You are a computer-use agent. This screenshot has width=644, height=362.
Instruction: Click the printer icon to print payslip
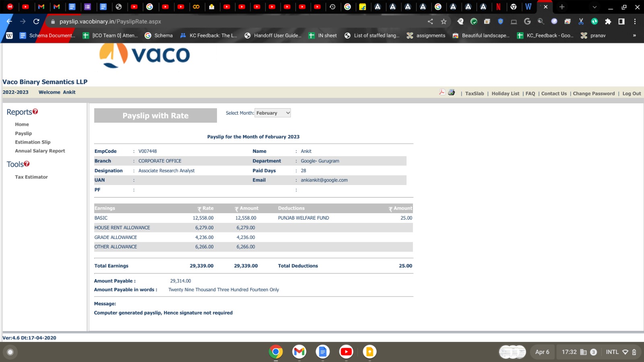point(452,93)
